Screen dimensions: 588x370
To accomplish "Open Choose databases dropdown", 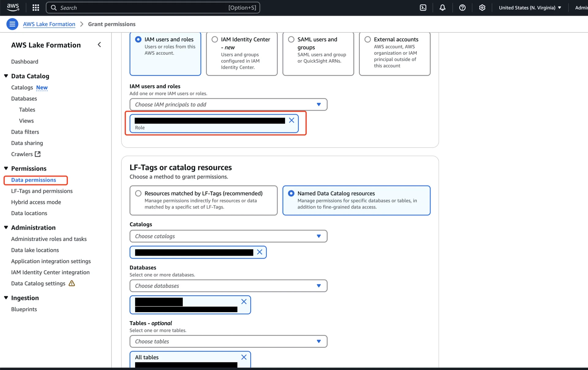I will tap(228, 286).
